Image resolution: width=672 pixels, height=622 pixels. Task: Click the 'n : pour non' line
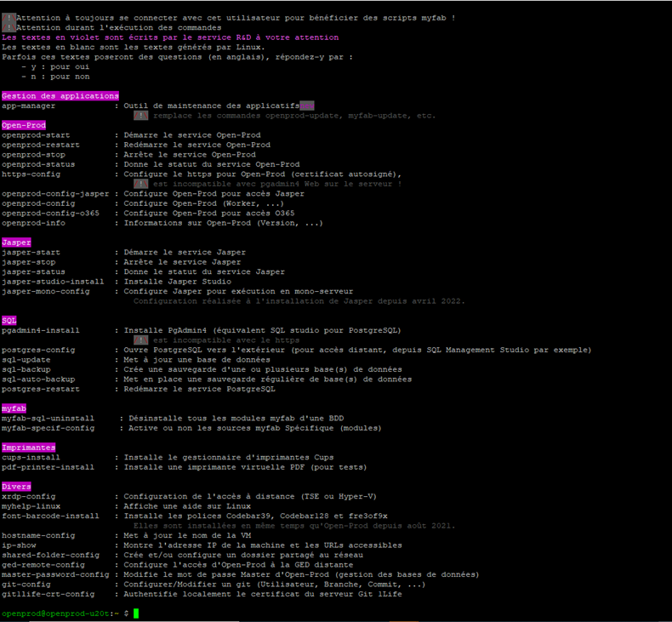(x=55, y=77)
